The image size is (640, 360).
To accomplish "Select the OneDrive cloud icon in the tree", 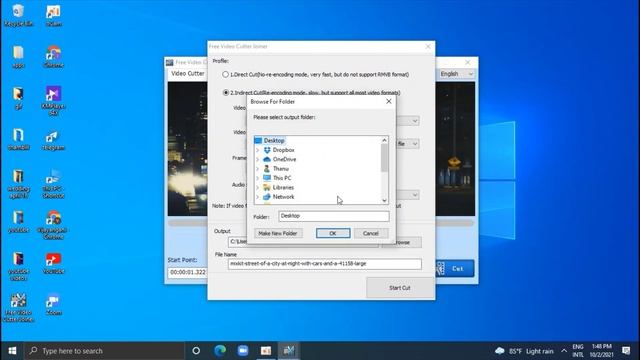I will click(267, 159).
